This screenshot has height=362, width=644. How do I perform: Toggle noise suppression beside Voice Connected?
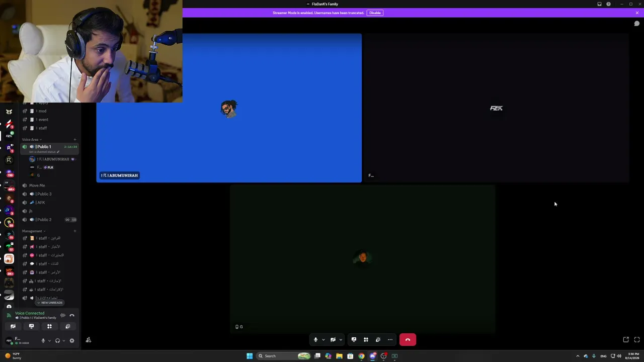tap(63, 316)
